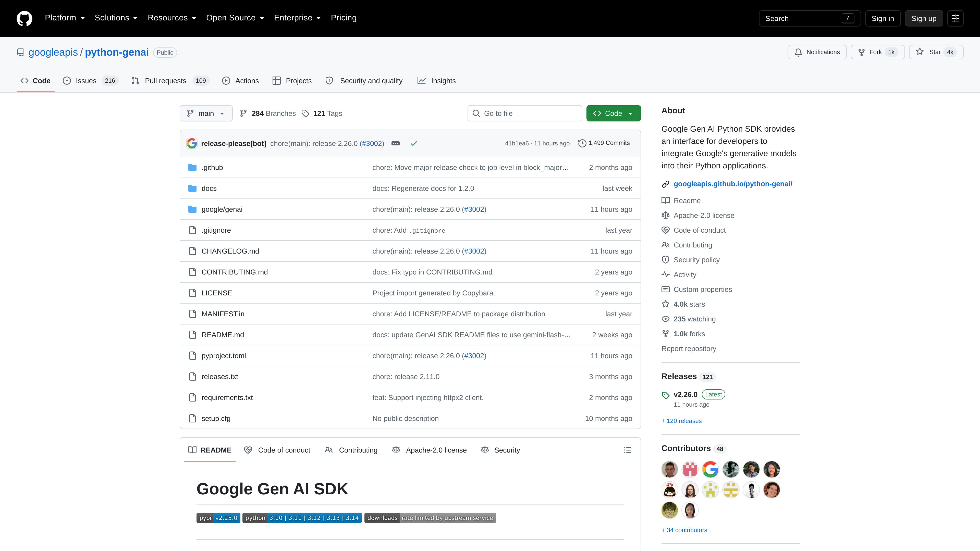The height and width of the screenshot is (551, 980).
Task: Open the Insights tab
Action: click(436, 81)
